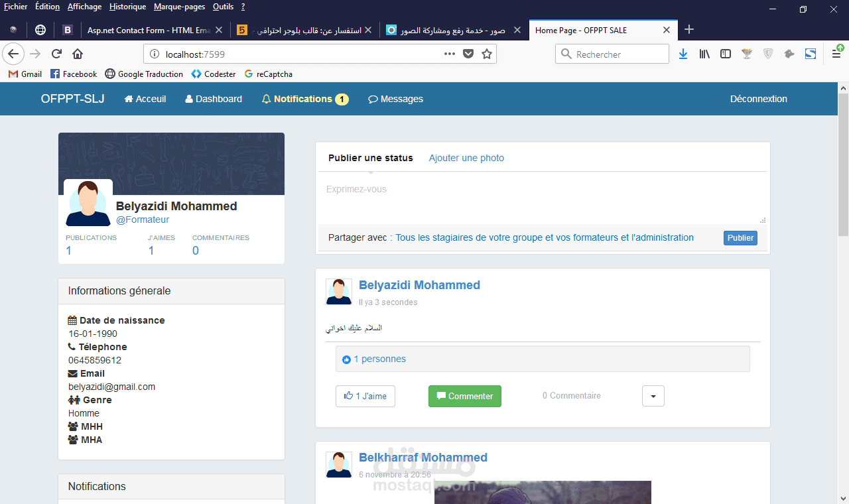Click the green Commenter button
The height and width of the screenshot is (504, 849).
pyautogui.click(x=465, y=396)
